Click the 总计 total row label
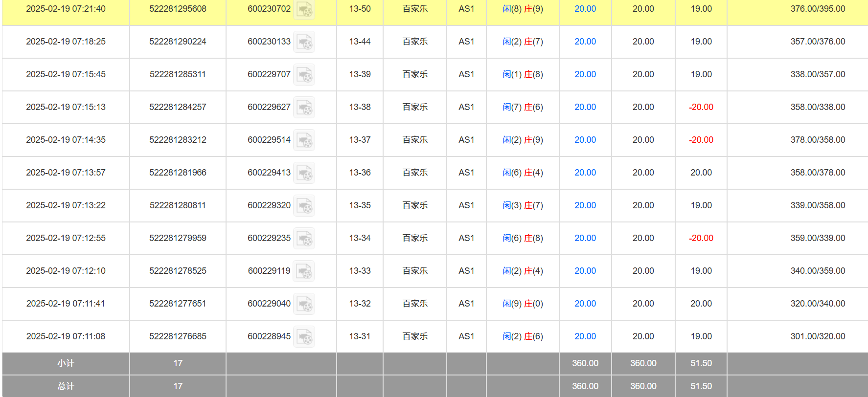 [66, 386]
